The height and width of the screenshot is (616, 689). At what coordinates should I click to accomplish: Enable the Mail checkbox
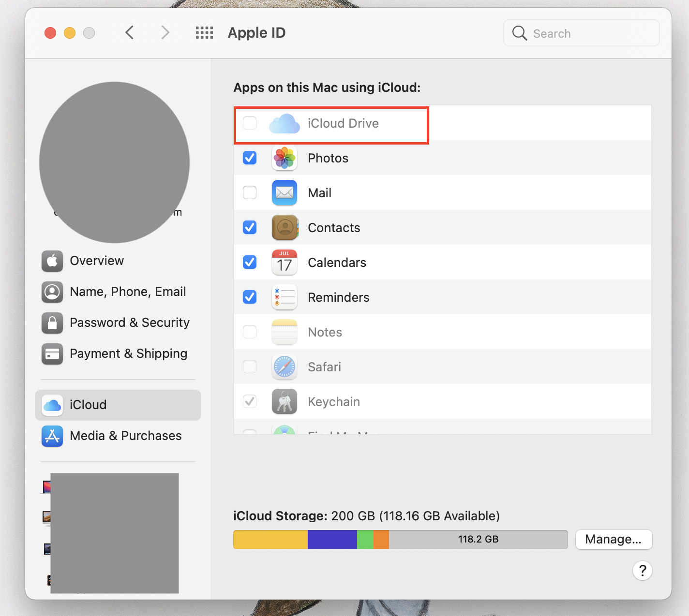(x=250, y=193)
